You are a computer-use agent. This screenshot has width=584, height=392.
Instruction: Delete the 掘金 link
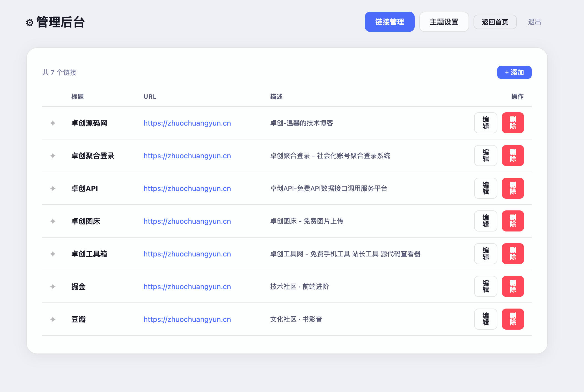coord(513,286)
